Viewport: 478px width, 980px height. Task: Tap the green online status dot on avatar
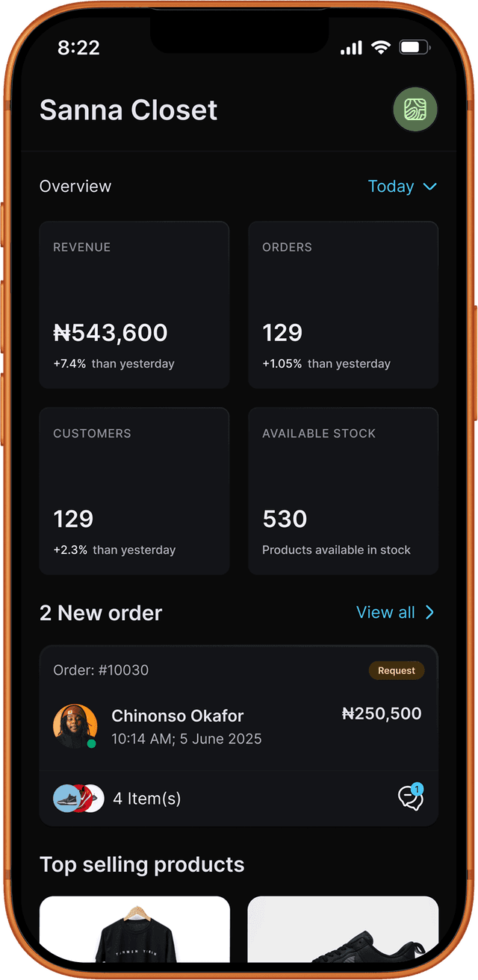[92, 743]
